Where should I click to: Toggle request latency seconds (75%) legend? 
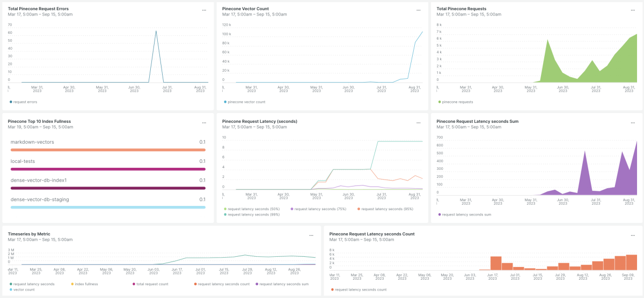319,208
